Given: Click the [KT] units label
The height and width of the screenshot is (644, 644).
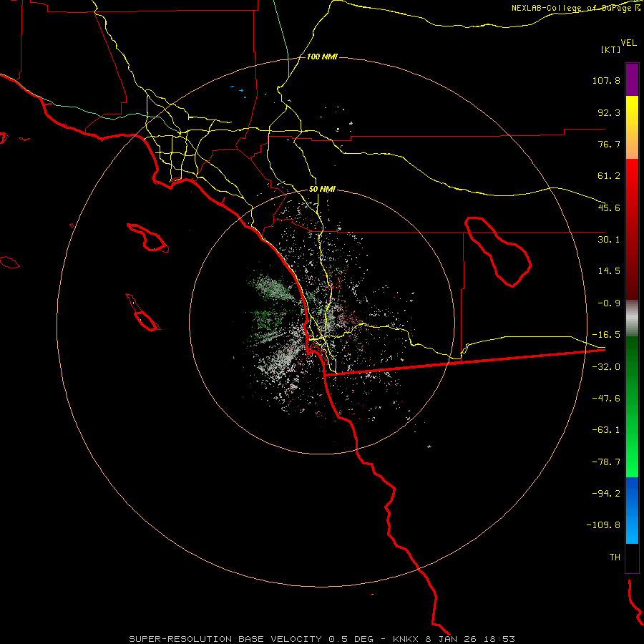Looking at the screenshot, I should [x=610, y=49].
